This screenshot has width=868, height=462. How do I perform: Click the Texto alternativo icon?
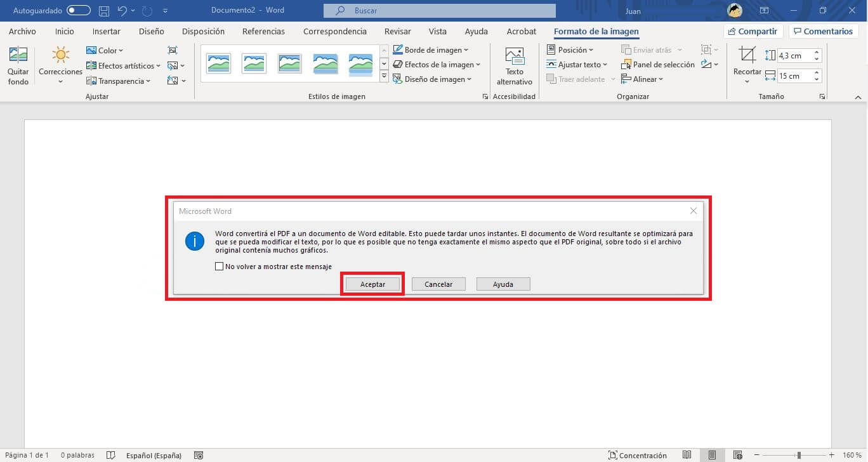515,55
